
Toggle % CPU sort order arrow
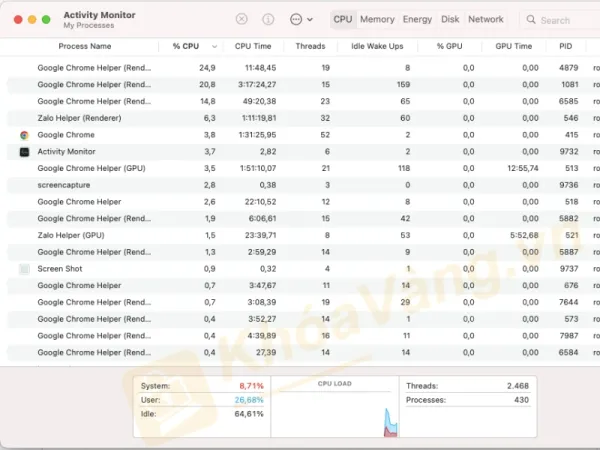(214, 47)
